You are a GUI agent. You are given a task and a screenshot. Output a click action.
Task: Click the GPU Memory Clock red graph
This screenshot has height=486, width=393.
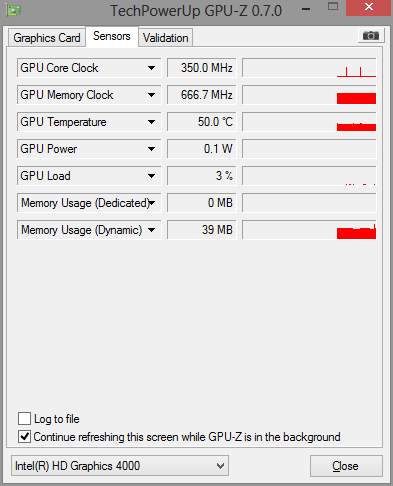309,95
